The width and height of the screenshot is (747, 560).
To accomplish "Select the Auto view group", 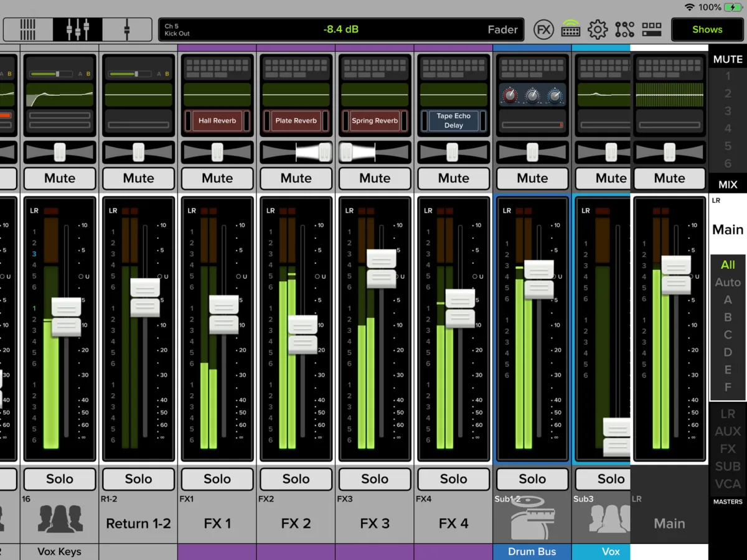I will point(728,282).
